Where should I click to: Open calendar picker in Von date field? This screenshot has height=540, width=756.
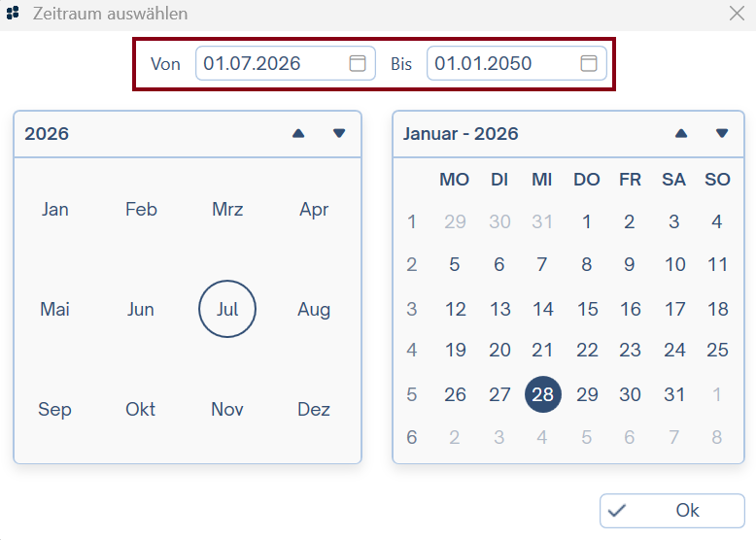pyautogui.click(x=358, y=64)
